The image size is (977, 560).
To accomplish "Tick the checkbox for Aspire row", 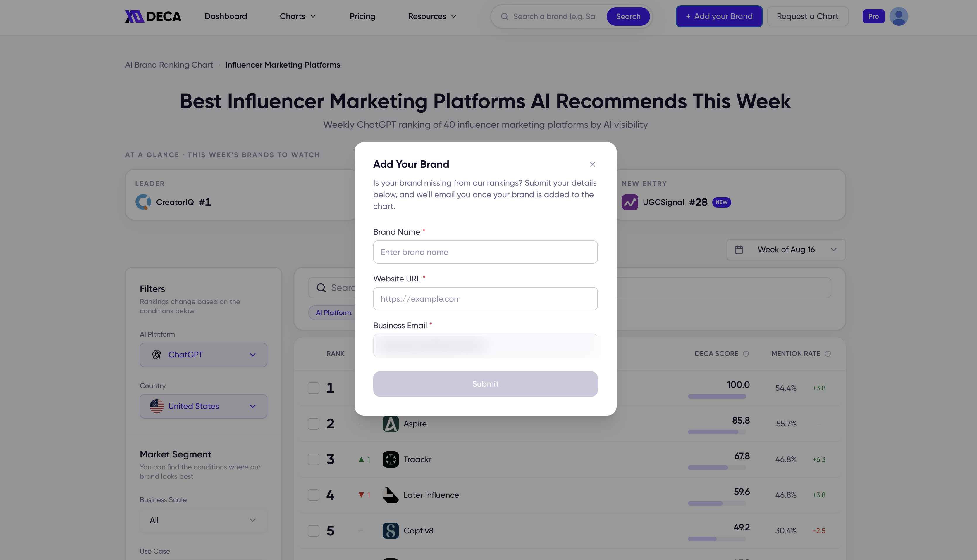I will 313,424.
